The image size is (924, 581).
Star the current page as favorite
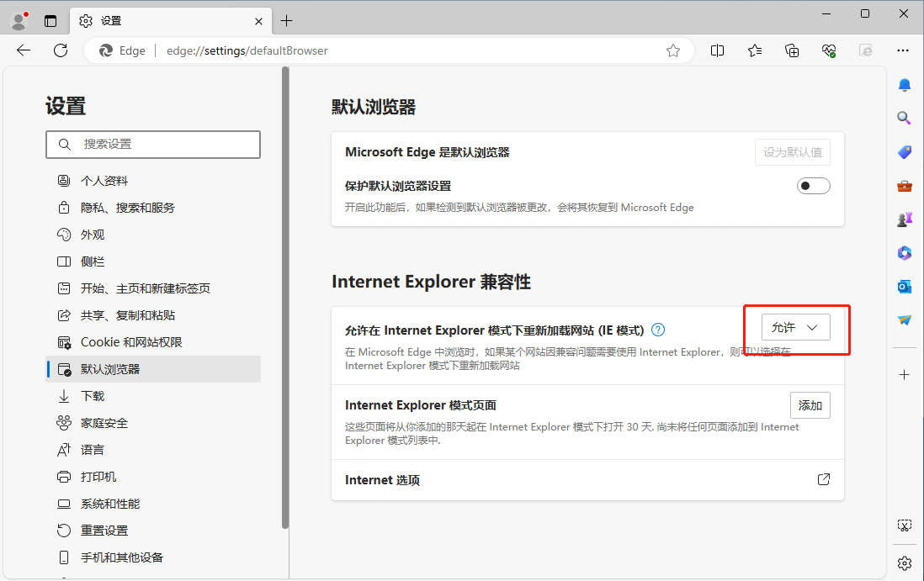[672, 50]
